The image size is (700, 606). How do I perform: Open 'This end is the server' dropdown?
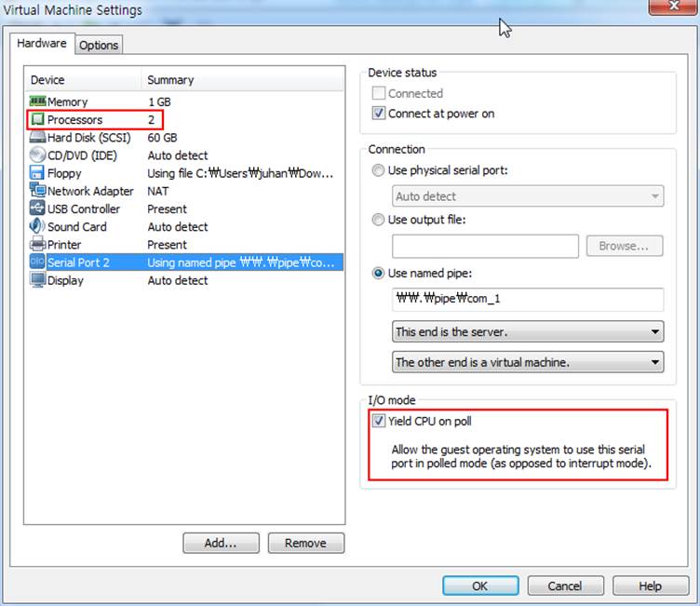coord(528,331)
